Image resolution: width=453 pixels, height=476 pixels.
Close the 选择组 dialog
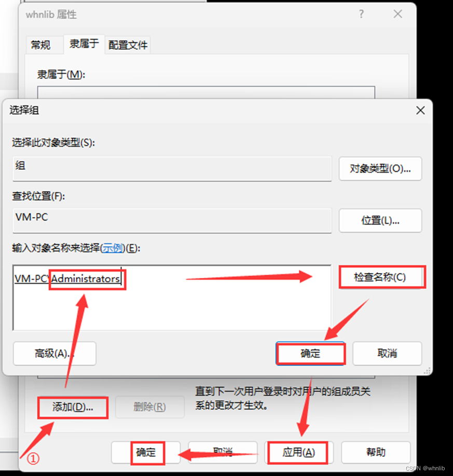pos(420,110)
